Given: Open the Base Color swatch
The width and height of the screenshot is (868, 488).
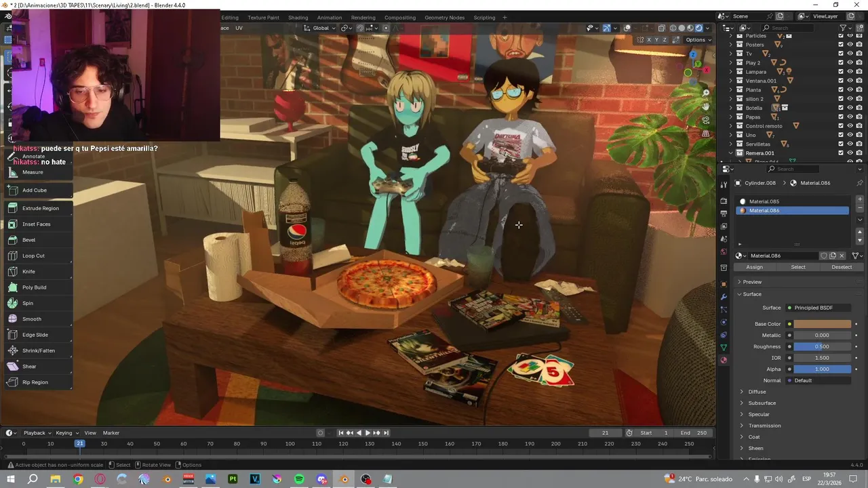Looking at the screenshot, I should [x=823, y=324].
